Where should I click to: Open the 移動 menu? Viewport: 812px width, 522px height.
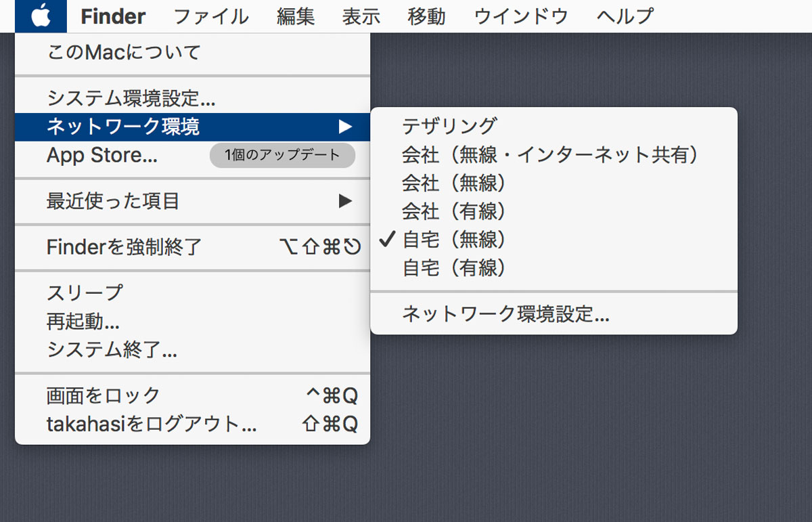pos(427,16)
